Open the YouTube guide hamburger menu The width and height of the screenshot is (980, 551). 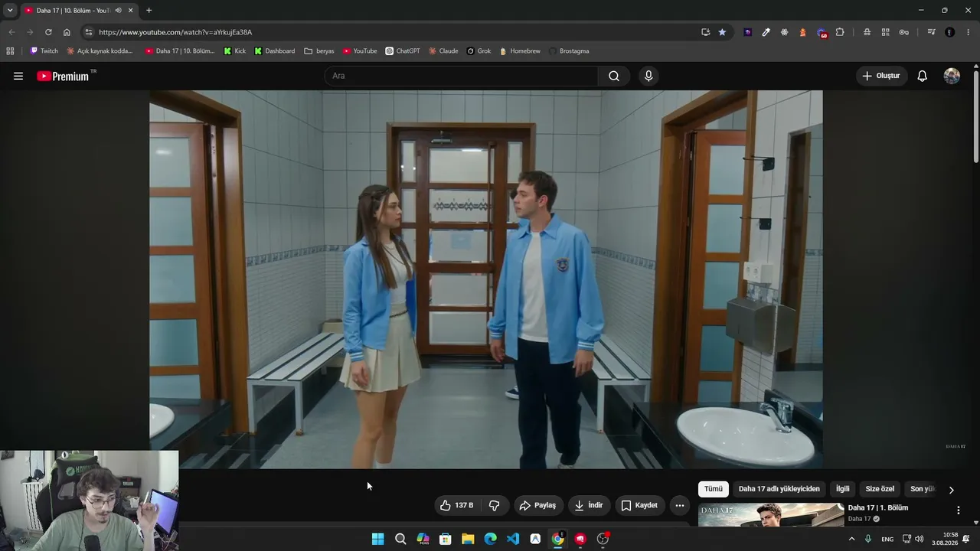(x=18, y=76)
